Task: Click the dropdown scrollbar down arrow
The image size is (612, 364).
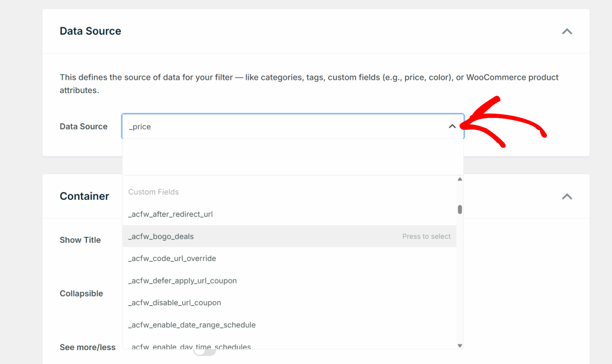Action: pyautogui.click(x=460, y=346)
